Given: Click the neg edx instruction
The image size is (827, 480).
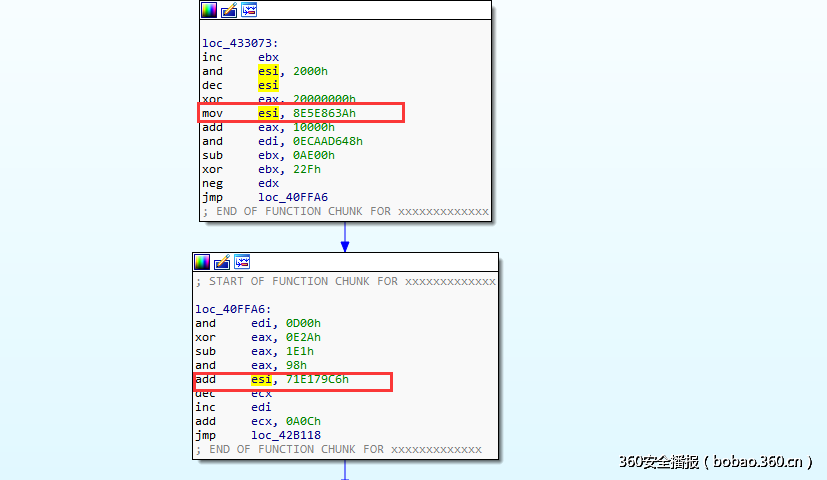Looking at the screenshot, I should [240, 183].
